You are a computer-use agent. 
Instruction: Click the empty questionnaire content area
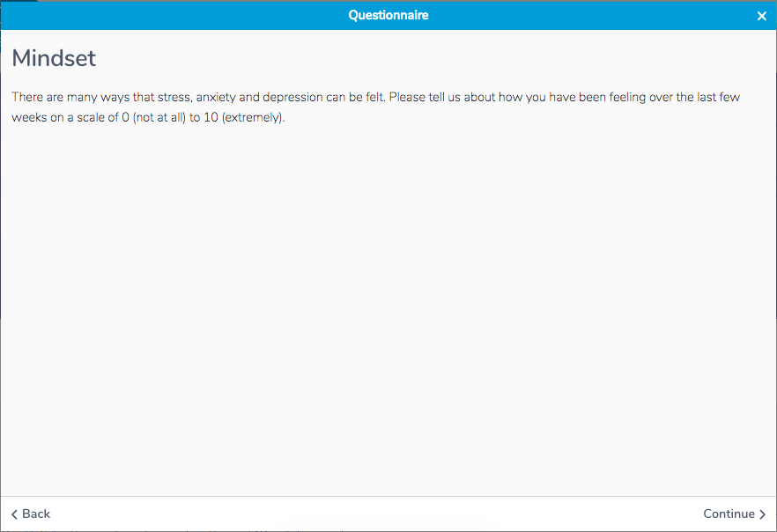coord(388,308)
